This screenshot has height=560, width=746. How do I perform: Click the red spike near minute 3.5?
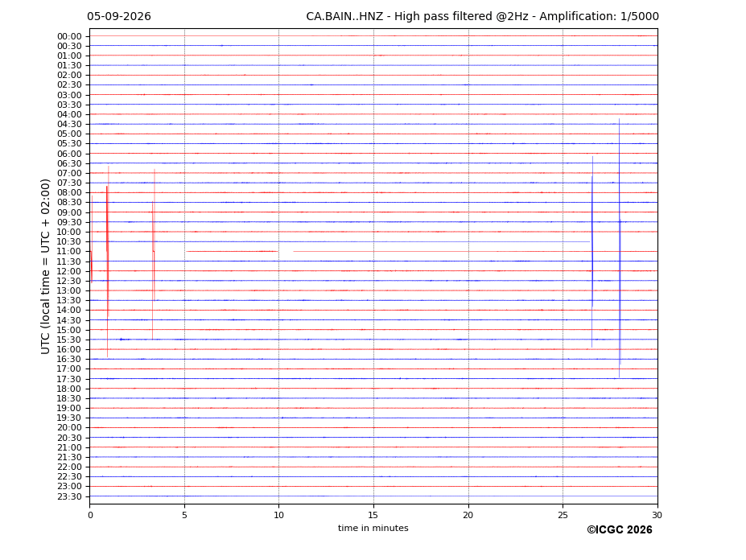click(154, 252)
